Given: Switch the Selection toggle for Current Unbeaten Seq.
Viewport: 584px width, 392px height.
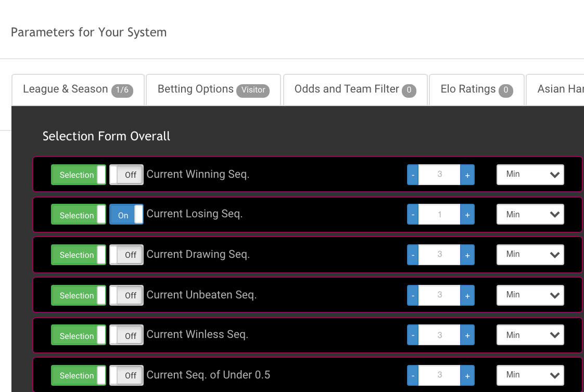Looking at the screenshot, I should (x=79, y=295).
